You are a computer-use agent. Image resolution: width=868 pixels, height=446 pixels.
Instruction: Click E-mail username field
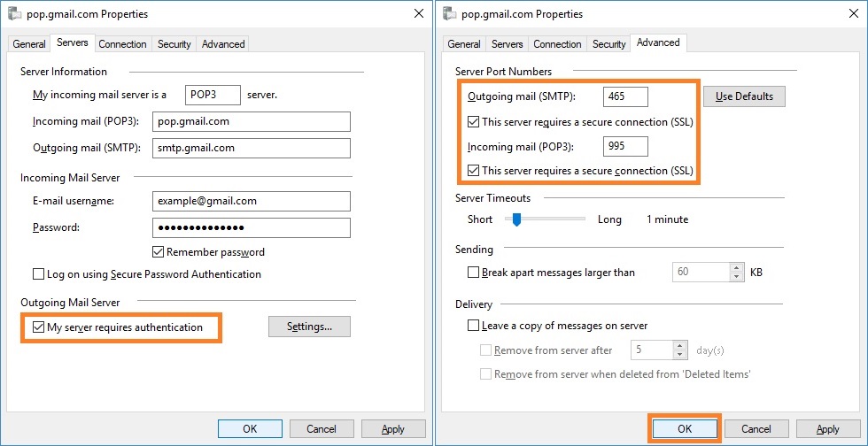tap(252, 202)
